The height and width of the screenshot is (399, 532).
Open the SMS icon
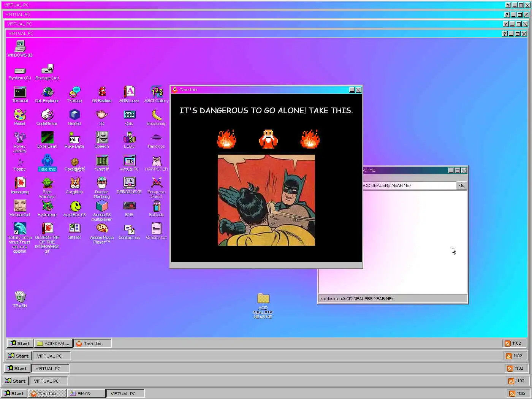(x=129, y=209)
